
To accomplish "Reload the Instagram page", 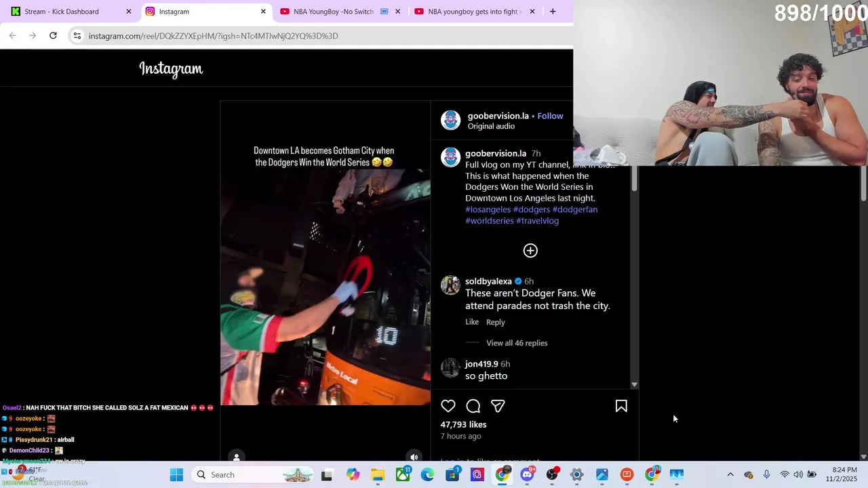I will [x=53, y=36].
